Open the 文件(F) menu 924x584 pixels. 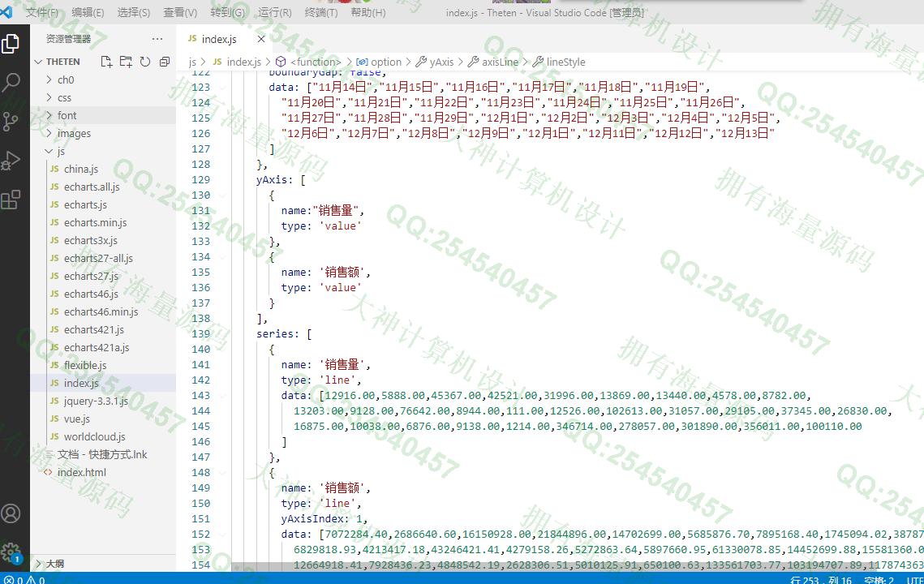pyautogui.click(x=42, y=12)
